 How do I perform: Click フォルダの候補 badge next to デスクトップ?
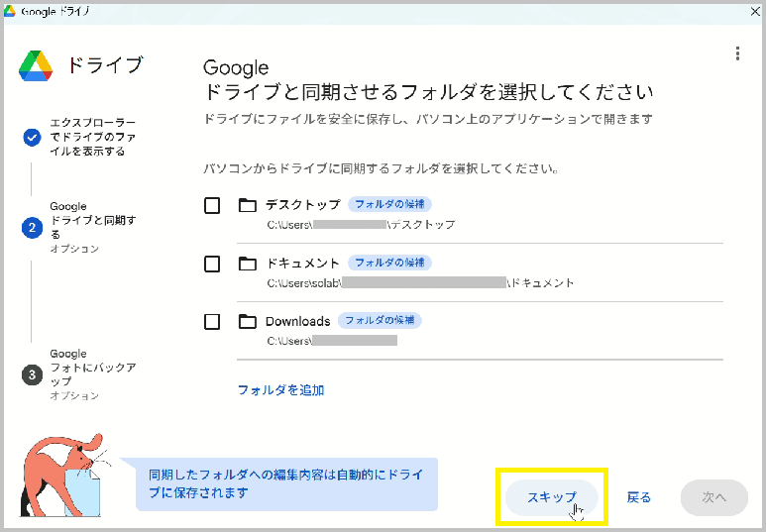click(x=389, y=204)
